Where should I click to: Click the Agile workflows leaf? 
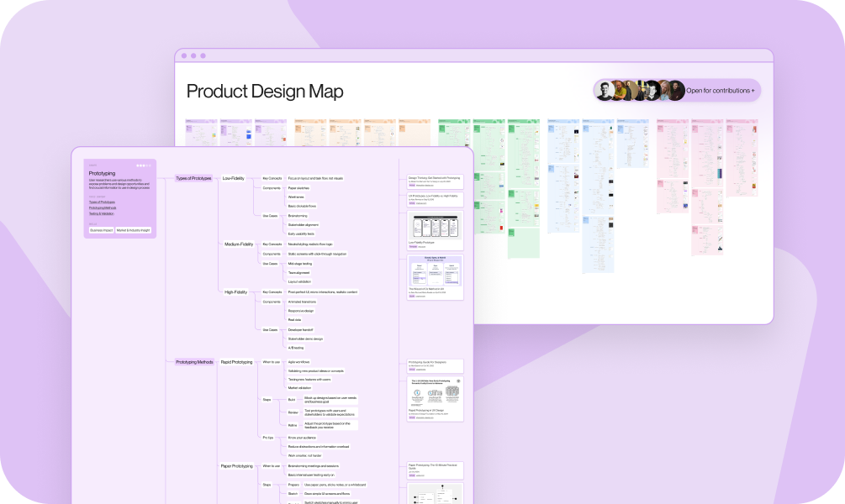(x=298, y=362)
